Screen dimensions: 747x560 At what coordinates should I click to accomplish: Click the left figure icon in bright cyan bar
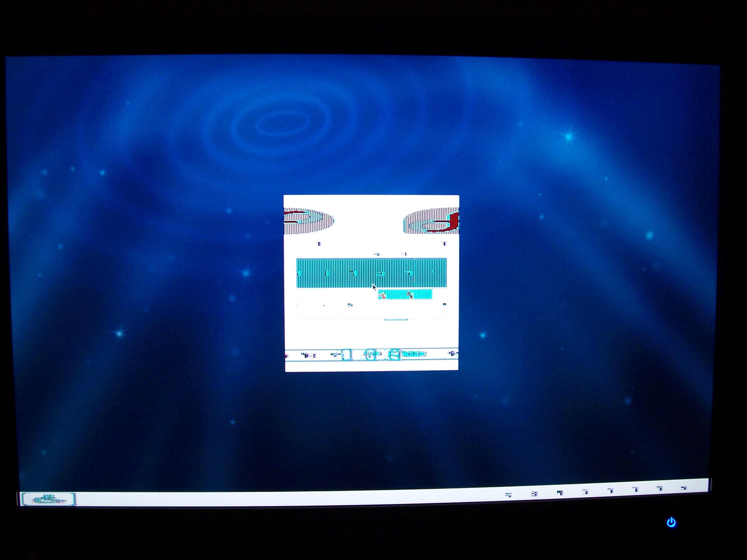[x=383, y=296]
